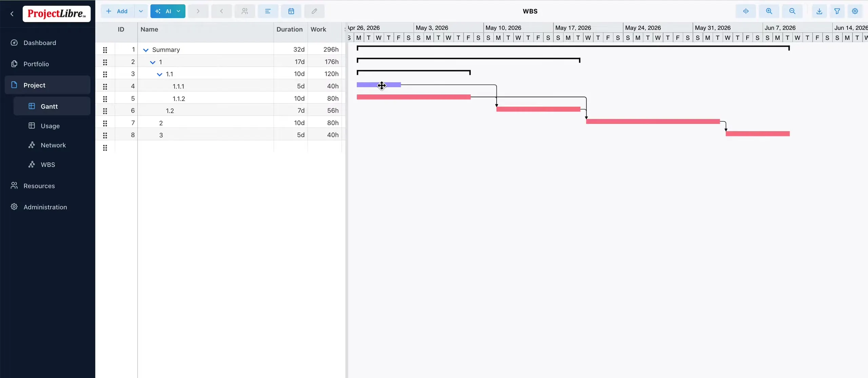Click the ProjectLibre logo
The image size is (868, 378).
tap(57, 14)
